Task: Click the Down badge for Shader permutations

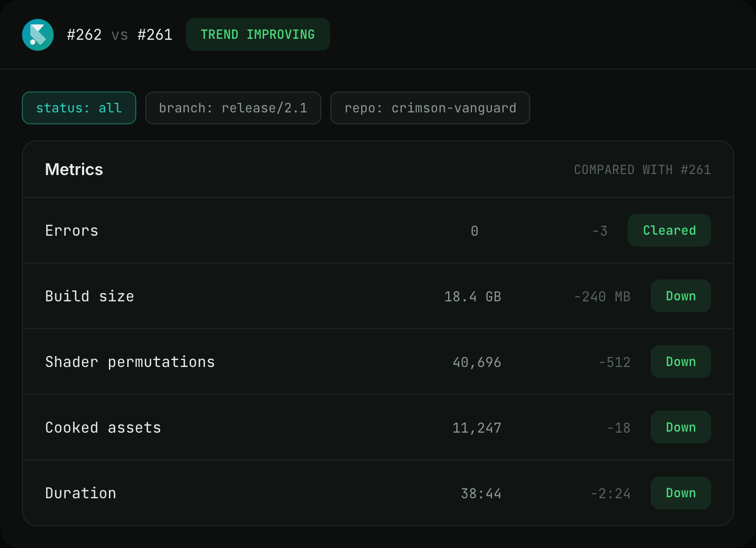Action: [681, 362]
